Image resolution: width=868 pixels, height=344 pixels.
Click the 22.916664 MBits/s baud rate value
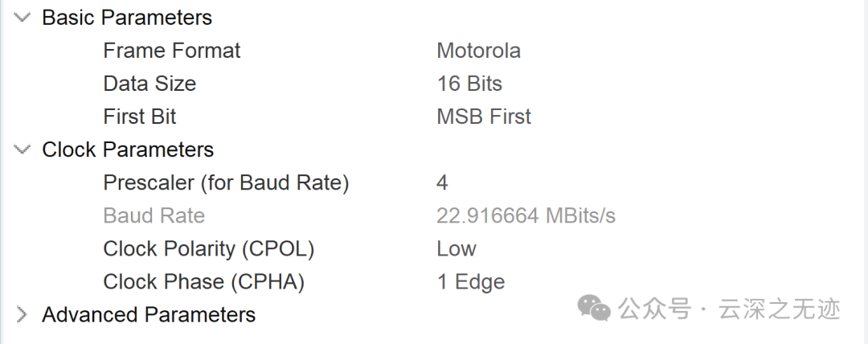(x=526, y=215)
